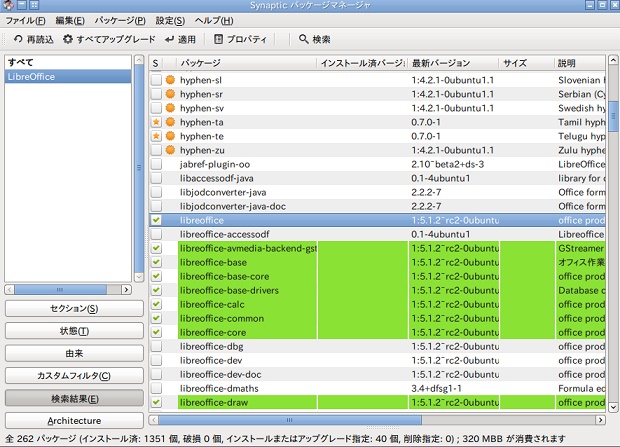Open the 設定(S) menu
The height and width of the screenshot is (447, 620).
coord(170,21)
